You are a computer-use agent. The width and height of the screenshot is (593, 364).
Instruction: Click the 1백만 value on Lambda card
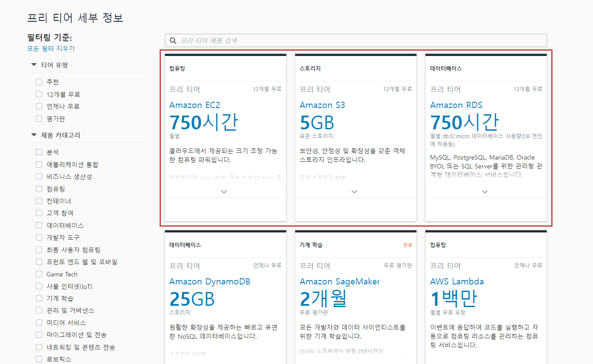454,299
